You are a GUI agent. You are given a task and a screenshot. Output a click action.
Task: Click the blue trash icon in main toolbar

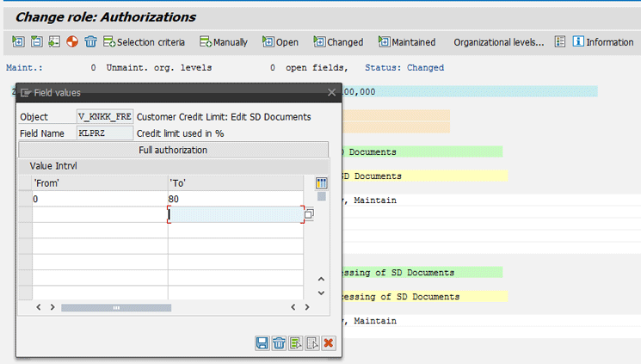click(90, 41)
